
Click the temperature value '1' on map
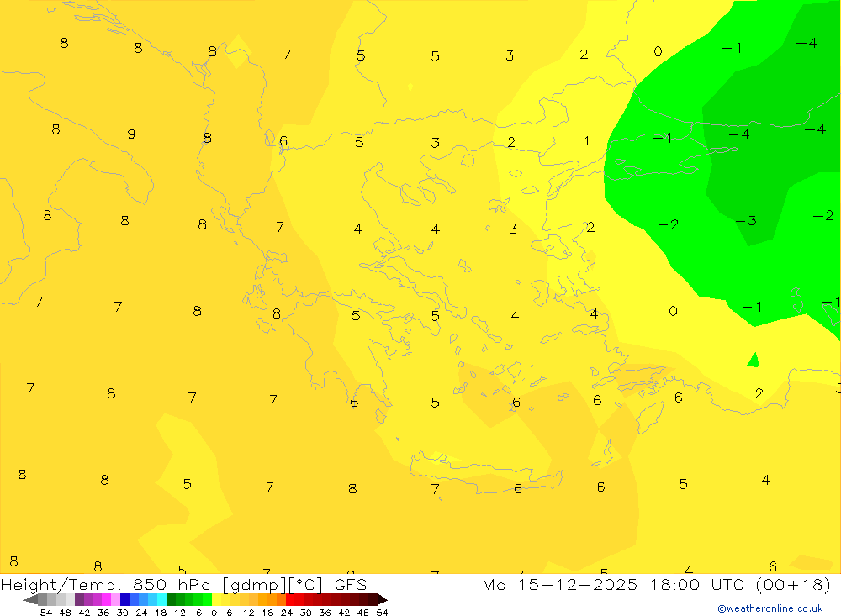coord(587,141)
